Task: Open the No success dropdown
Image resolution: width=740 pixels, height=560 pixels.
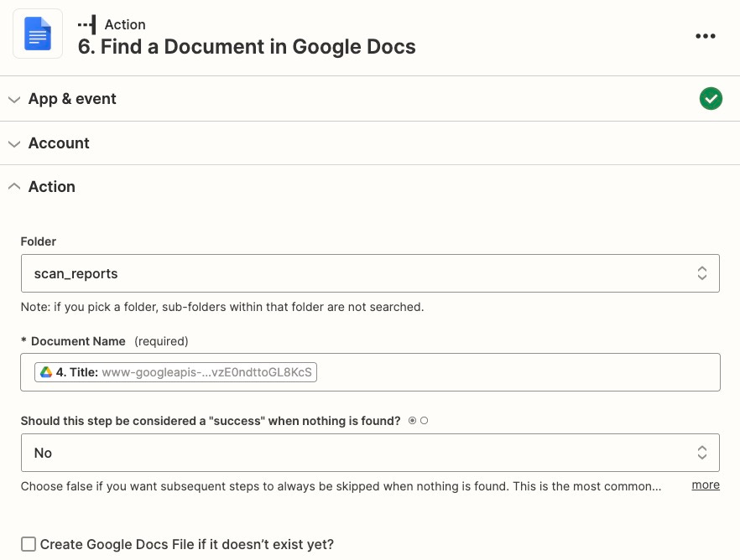Action: tap(370, 453)
